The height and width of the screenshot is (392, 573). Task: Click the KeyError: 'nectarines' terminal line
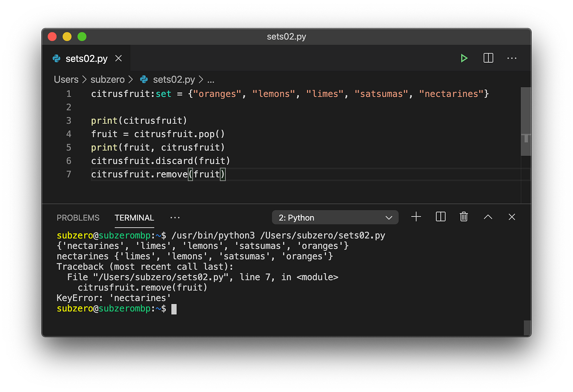pos(114,298)
